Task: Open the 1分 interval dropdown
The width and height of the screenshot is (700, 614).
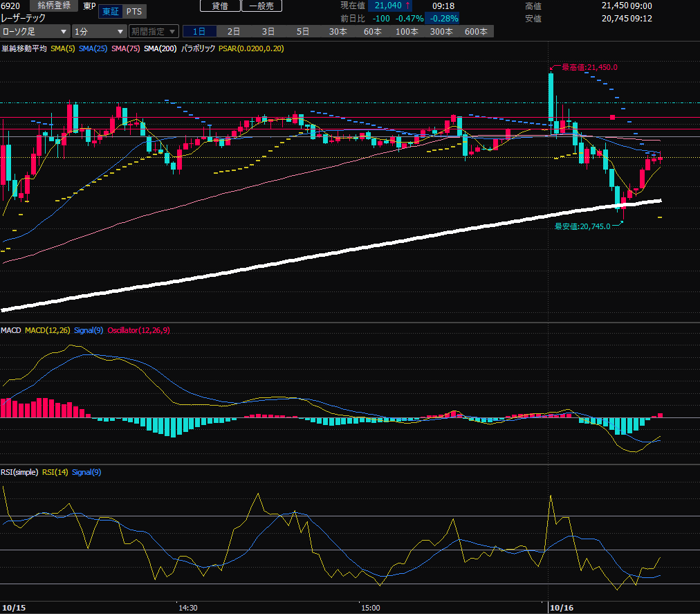Action: click(x=99, y=32)
